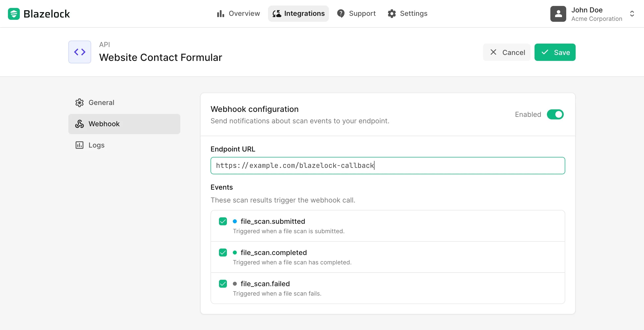Click the Blazelock logo icon

(14, 13)
